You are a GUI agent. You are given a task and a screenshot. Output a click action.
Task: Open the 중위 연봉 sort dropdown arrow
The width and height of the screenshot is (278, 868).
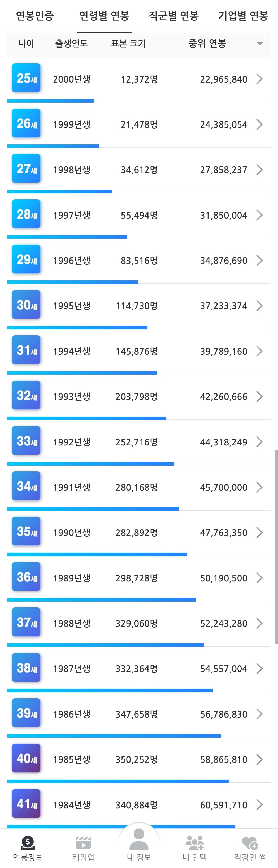tap(259, 43)
